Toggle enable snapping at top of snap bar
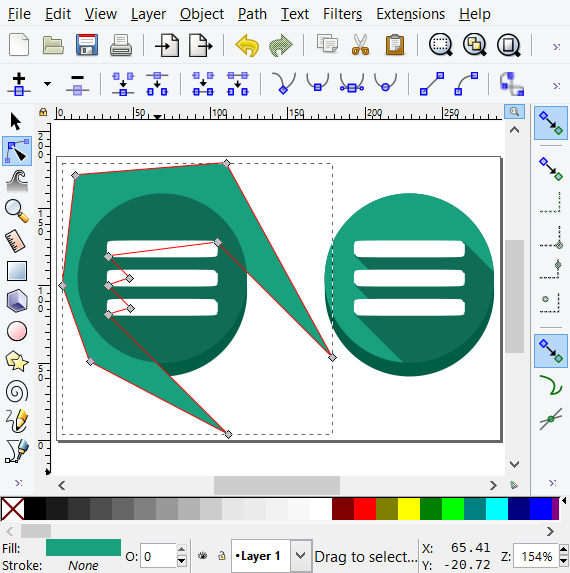 (551, 123)
